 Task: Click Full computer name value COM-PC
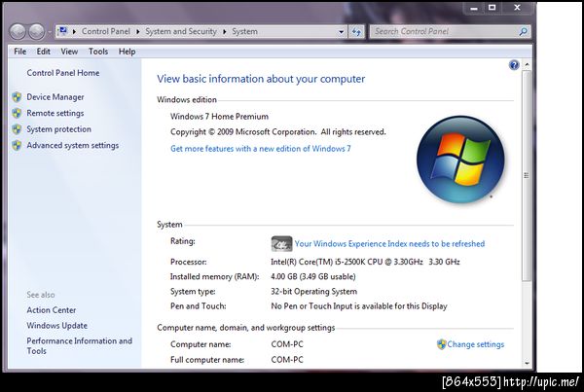287,360
